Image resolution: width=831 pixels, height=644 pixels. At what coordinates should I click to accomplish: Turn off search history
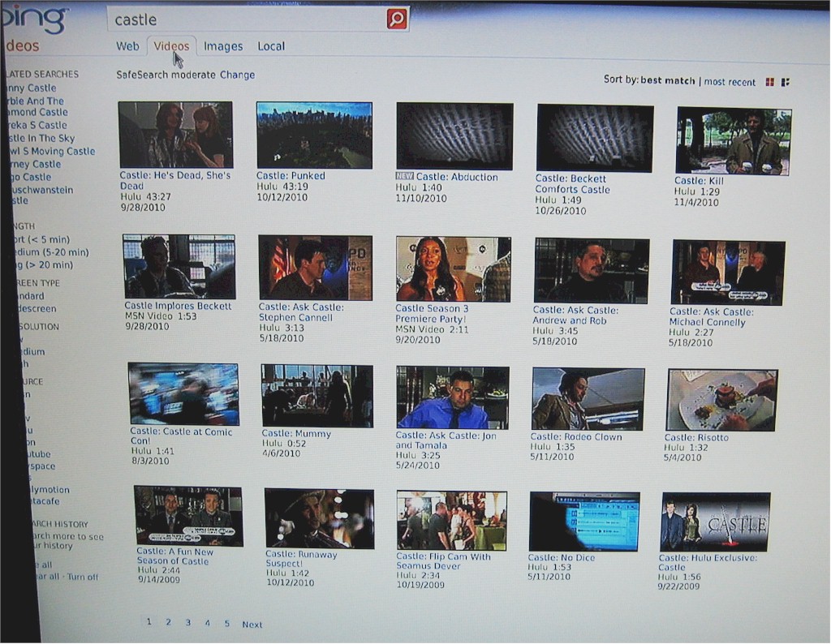click(83, 577)
